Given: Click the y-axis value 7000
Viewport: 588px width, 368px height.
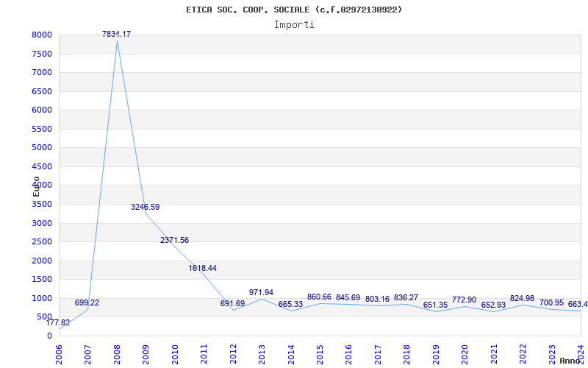Looking at the screenshot, I should click(x=42, y=73).
